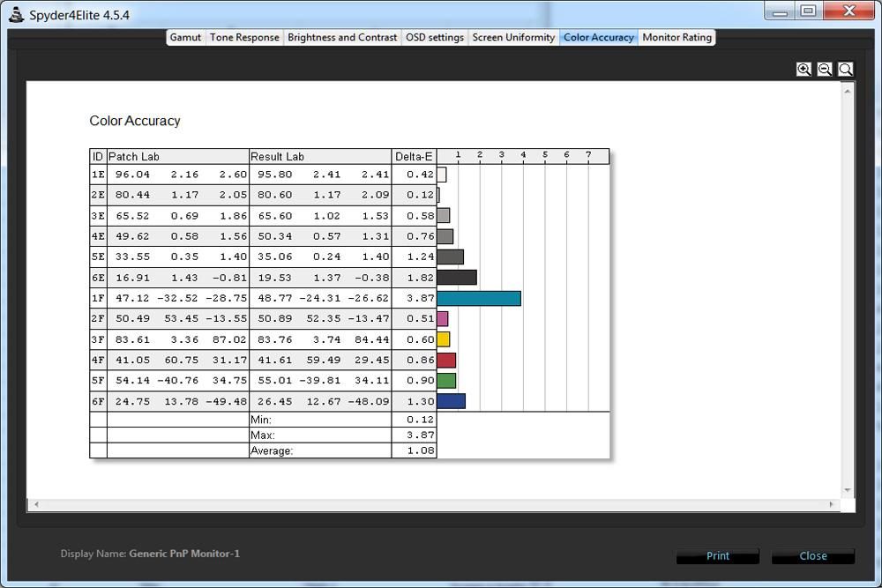
Task: Click the Close button at the bottom
Action: pyautogui.click(x=813, y=556)
